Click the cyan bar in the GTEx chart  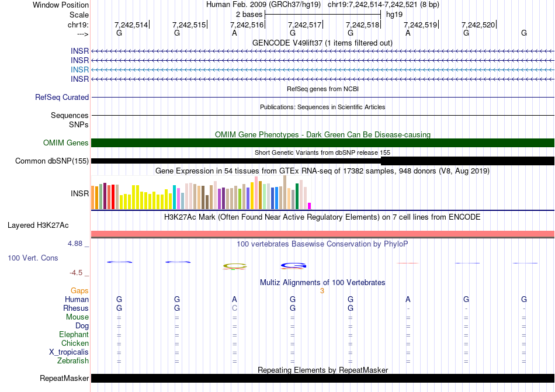[174, 197]
